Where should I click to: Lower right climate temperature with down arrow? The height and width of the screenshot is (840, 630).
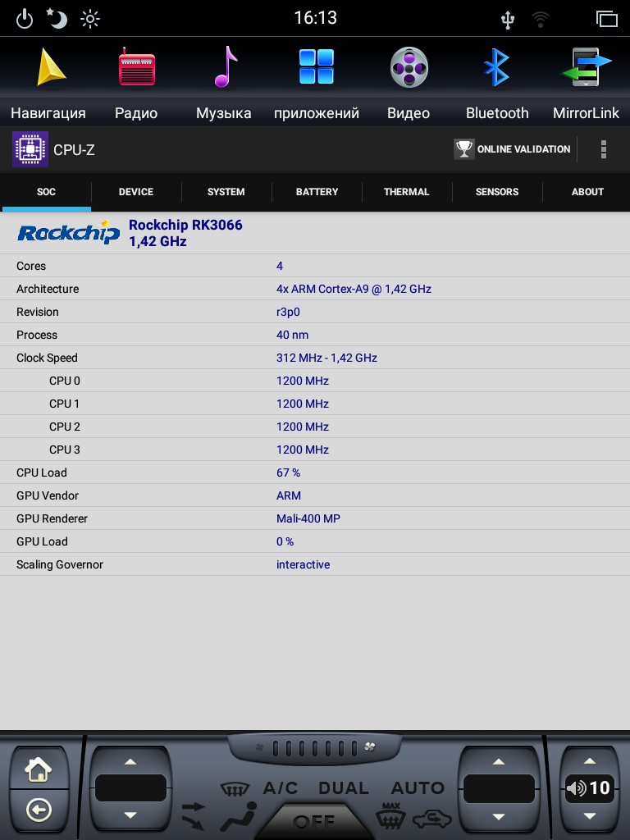click(499, 816)
